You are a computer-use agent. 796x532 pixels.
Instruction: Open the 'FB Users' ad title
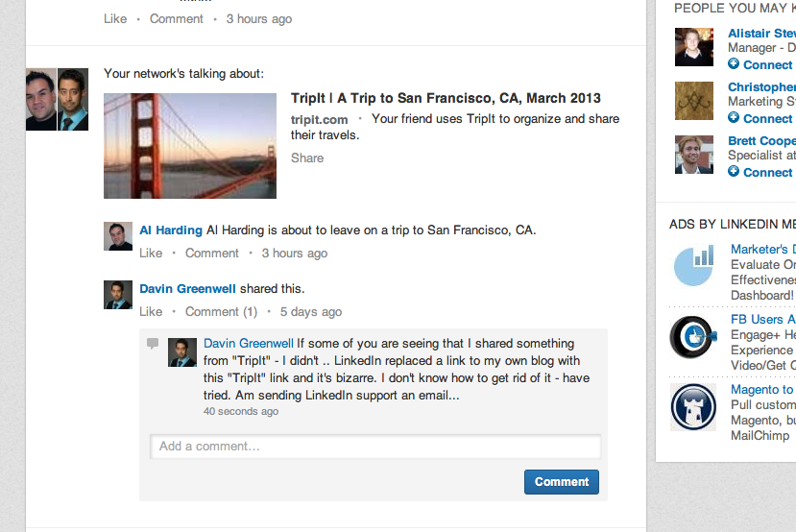[x=763, y=319]
